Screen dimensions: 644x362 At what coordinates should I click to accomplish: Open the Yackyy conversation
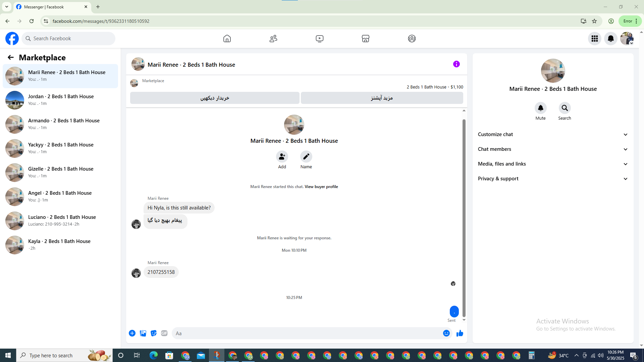coord(60,148)
